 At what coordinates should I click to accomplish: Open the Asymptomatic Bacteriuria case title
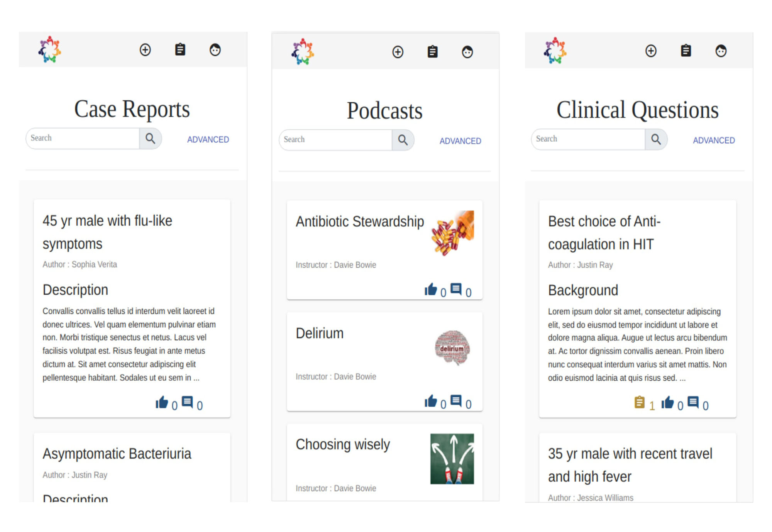pos(117,454)
